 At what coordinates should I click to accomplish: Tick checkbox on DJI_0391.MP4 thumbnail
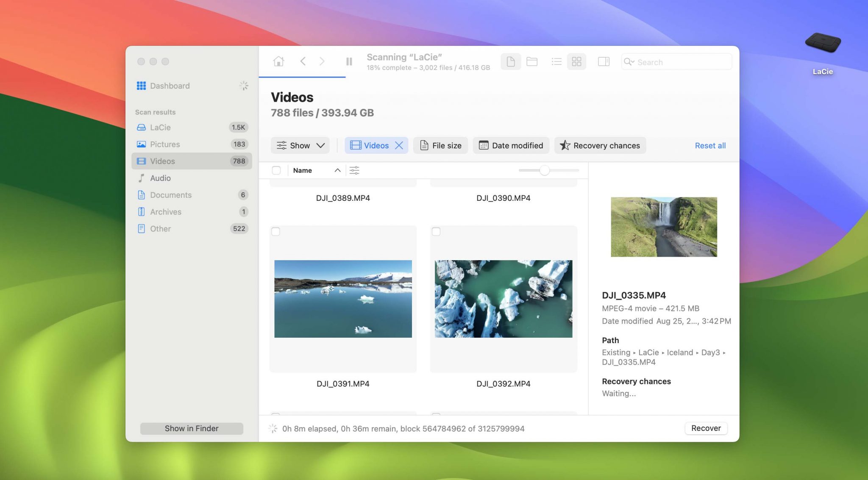click(276, 232)
